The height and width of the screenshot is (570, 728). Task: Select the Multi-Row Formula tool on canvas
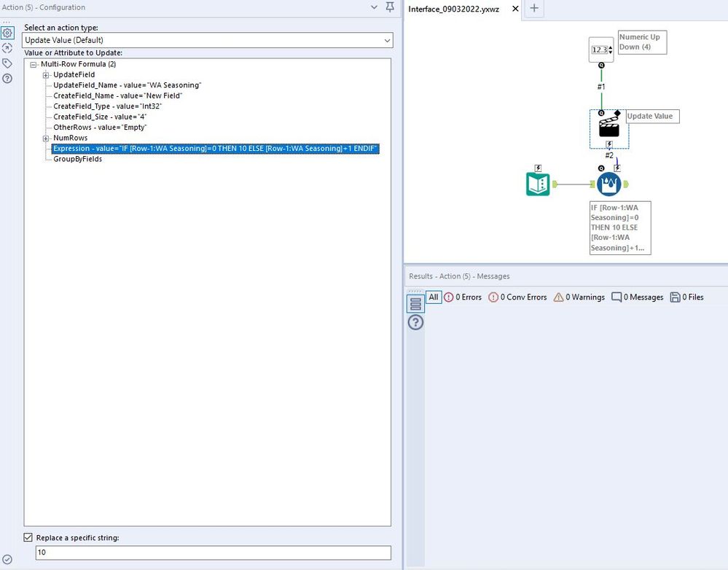click(x=608, y=184)
